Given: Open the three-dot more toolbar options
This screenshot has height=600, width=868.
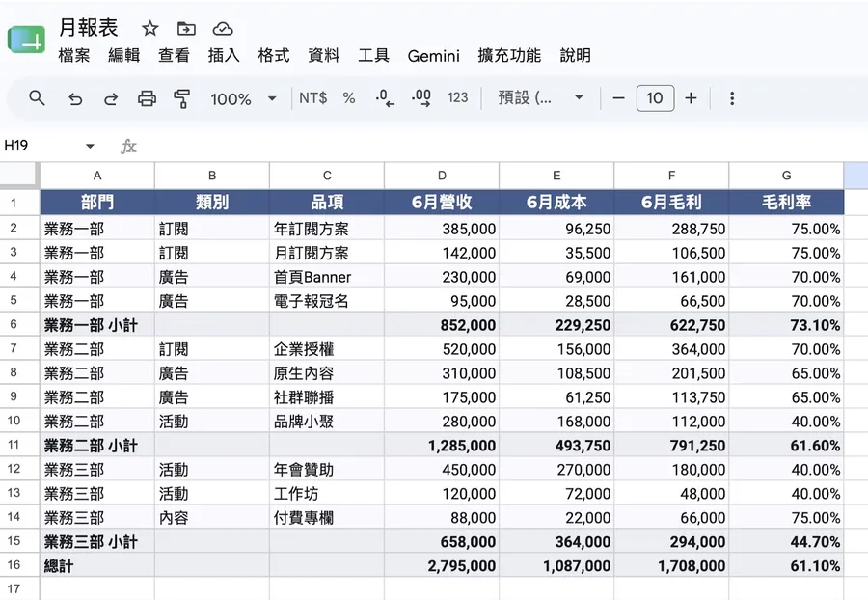Looking at the screenshot, I should point(732,98).
